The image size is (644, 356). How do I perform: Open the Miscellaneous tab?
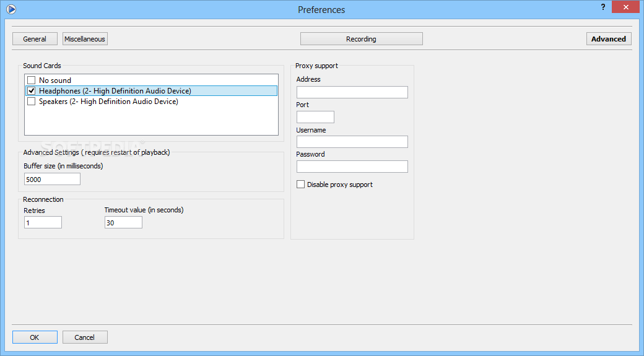pos(85,39)
